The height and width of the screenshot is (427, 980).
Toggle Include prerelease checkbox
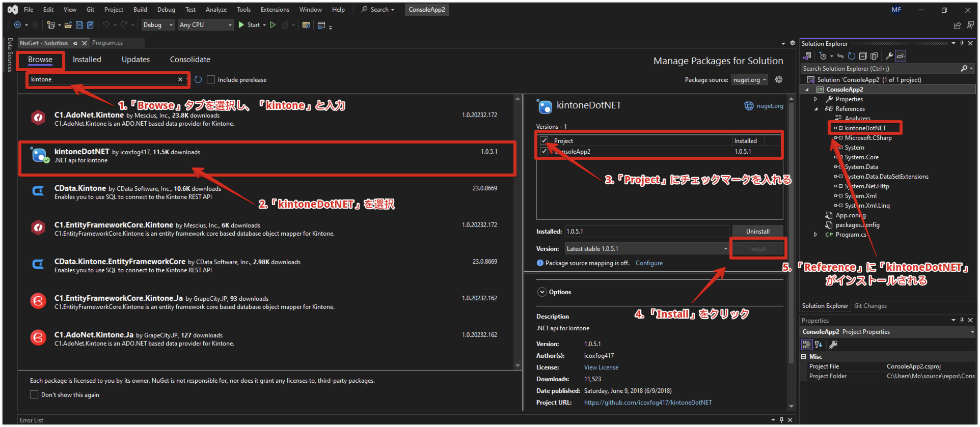pos(211,79)
